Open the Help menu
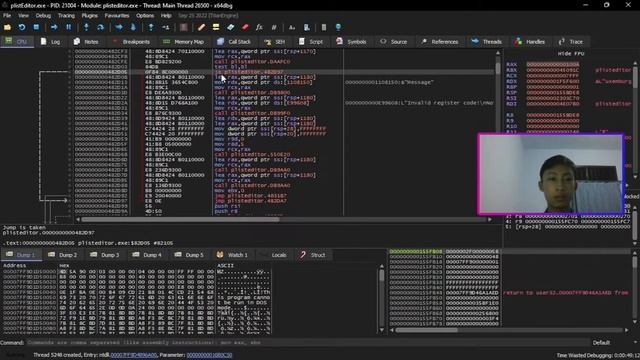The image size is (640, 360). [x=166, y=16]
